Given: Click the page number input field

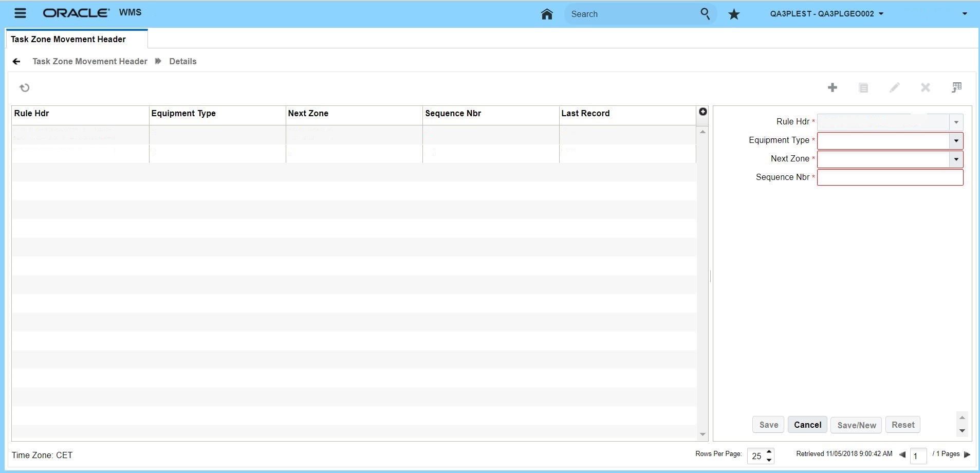Looking at the screenshot, I should pos(918,456).
